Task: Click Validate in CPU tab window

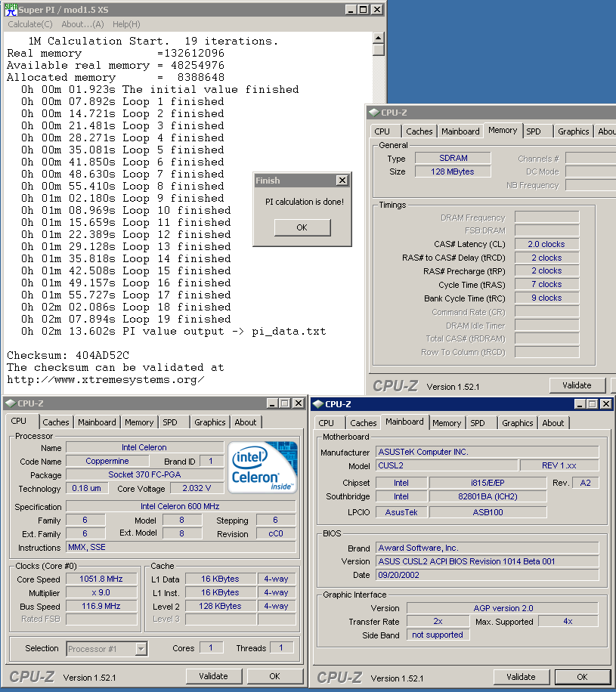Action: pos(212,676)
